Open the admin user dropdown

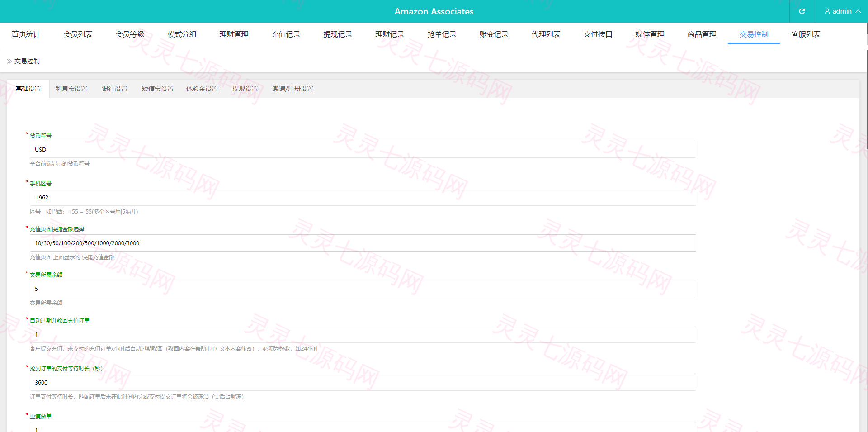point(842,11)
